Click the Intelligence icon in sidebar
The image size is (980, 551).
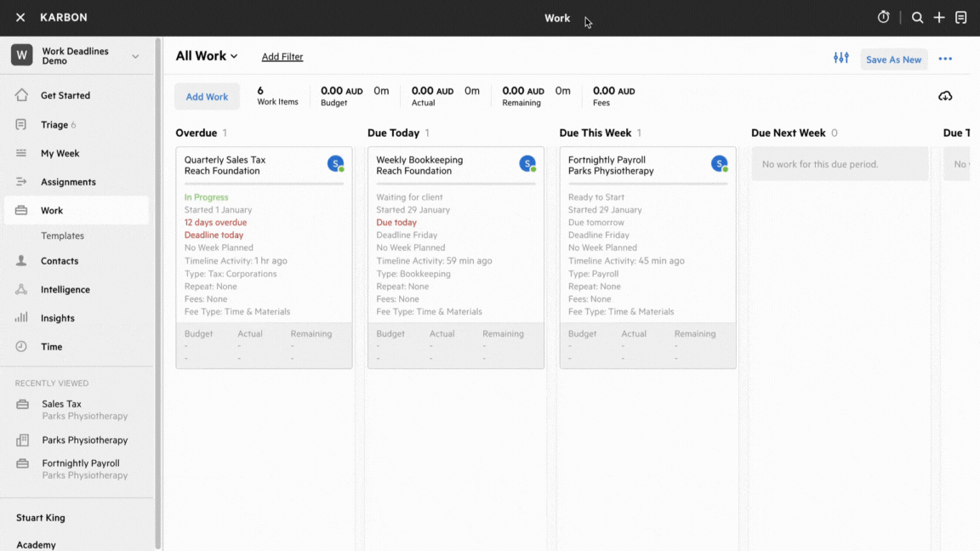point(21,289)
